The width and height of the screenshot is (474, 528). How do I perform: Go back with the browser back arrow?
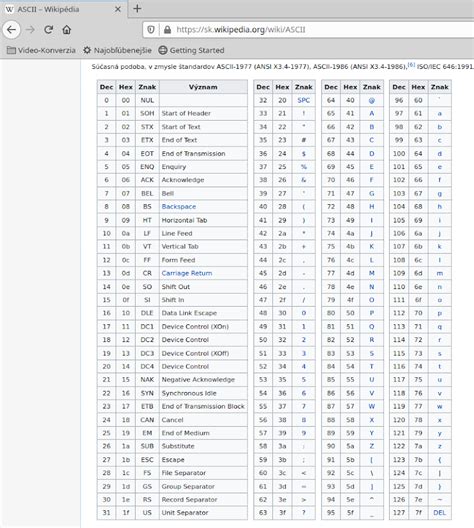[11, 30]
